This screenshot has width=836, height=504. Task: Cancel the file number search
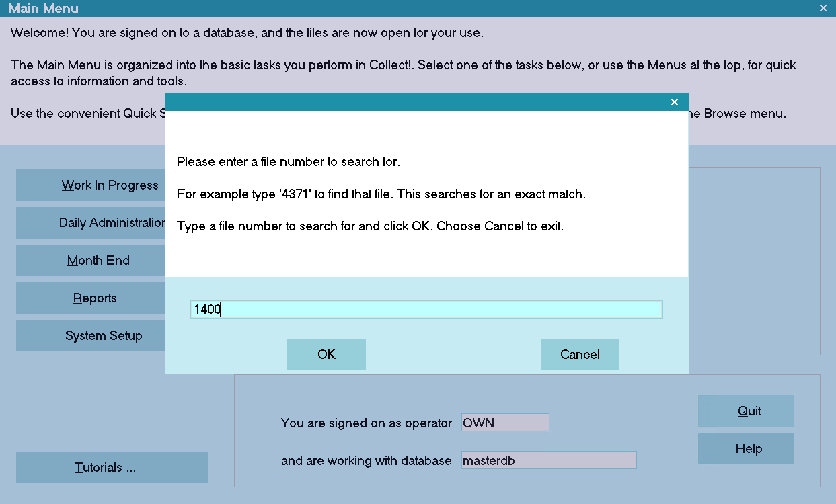(x=580, y=354)
